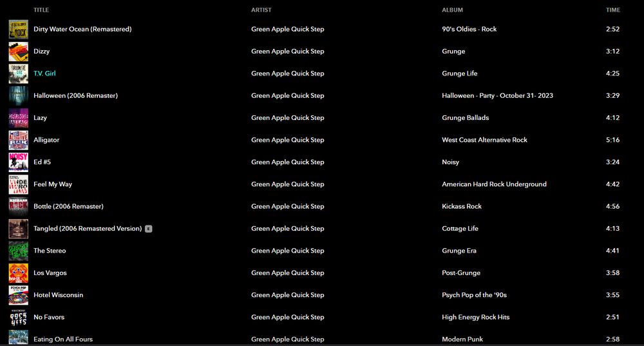Sort tracks by the TITLE column header
Viewport: 644px width, 346px height.
[41, 10]
